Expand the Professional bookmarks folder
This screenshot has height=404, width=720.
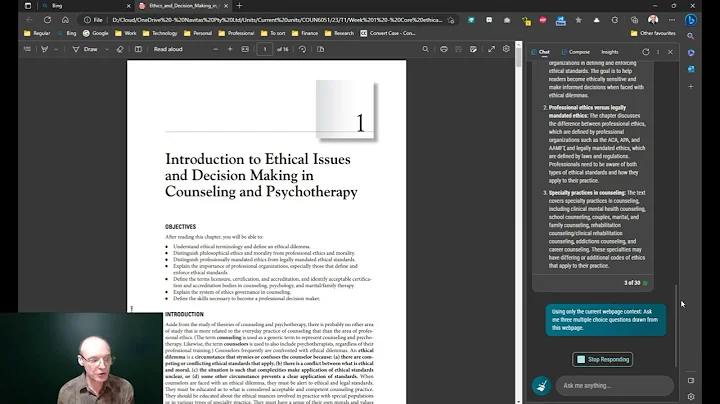(236, 33)
